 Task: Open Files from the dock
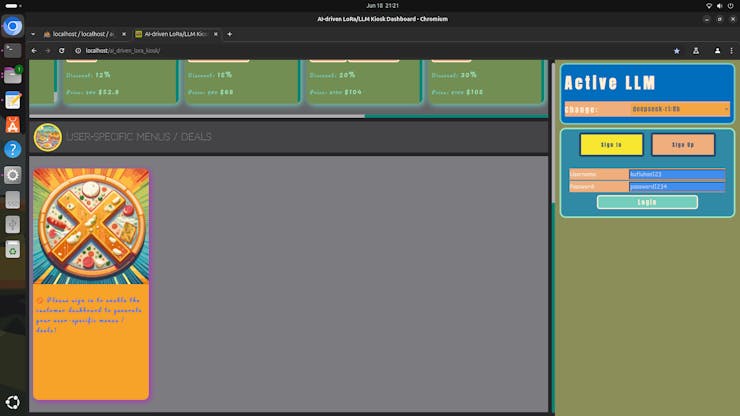click(x=13, y=75)
